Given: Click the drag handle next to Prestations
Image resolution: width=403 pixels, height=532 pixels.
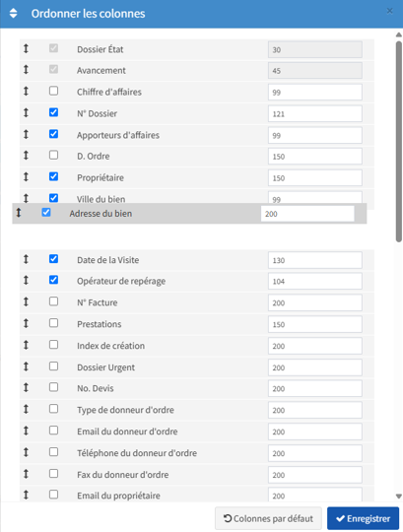Looking at the screenshot, I should tap(26, 323).
